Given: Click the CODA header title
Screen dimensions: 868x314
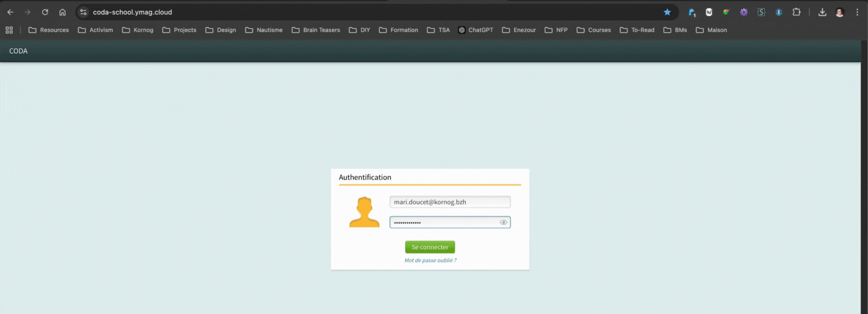Looking at the screenshot, I should (18, 51).
